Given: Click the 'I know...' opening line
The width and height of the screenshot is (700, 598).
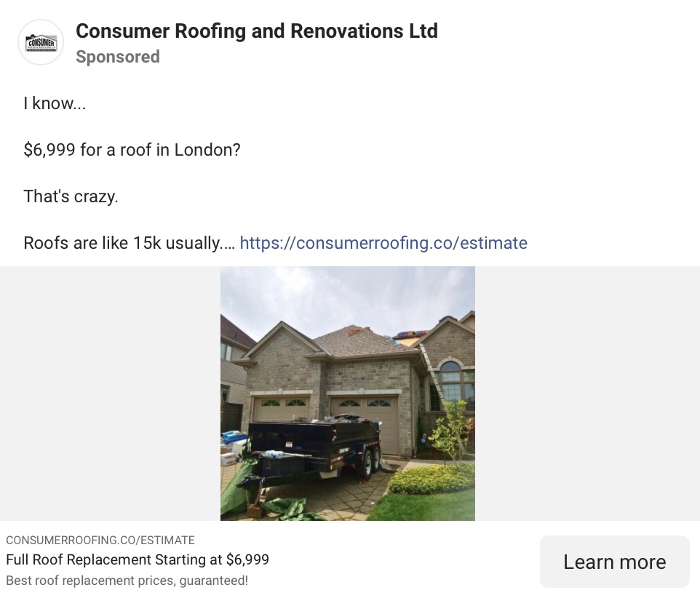Looking at the screenshot, I should click(x=54, y=103).
